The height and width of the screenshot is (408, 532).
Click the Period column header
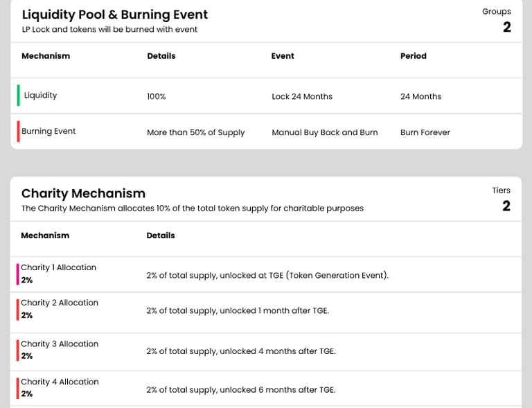click(414, 56)
